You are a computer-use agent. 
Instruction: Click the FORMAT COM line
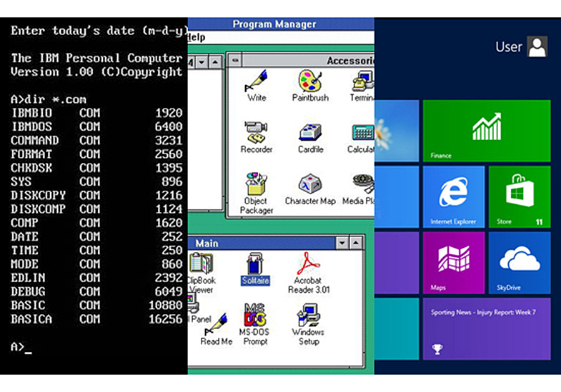pos(96,154)
